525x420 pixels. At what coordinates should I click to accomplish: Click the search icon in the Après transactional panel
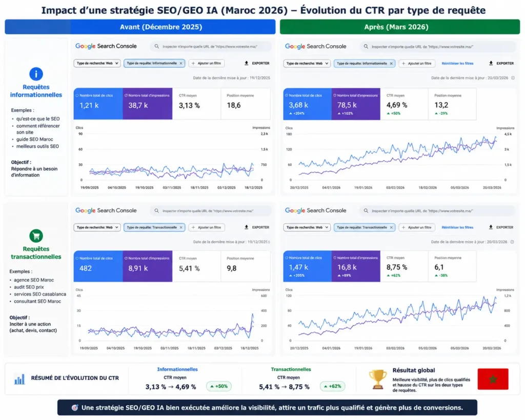point(366,211)
